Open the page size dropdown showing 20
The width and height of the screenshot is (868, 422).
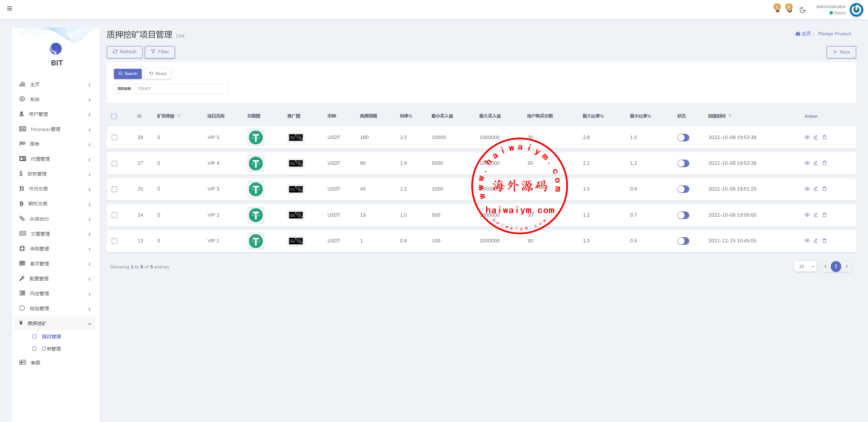[x=805, y=266]
